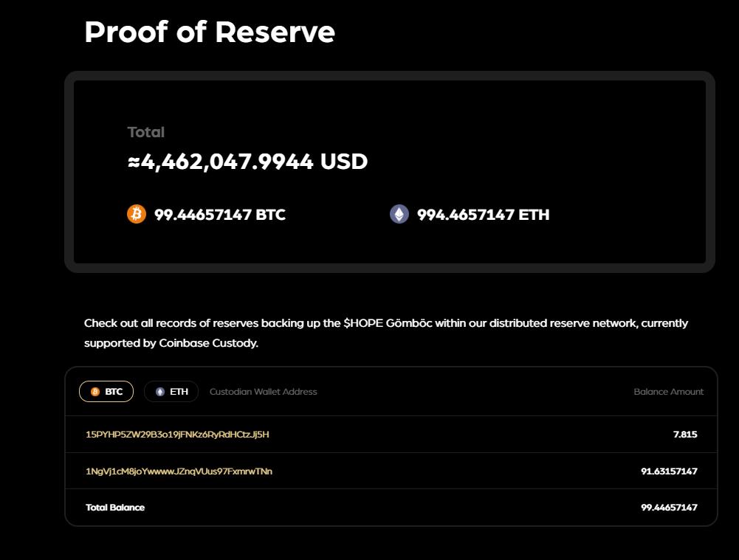Click the Total Balance row label
This screenshot has height=560, width=739.
pyautogui.click(x=115, y=508)
